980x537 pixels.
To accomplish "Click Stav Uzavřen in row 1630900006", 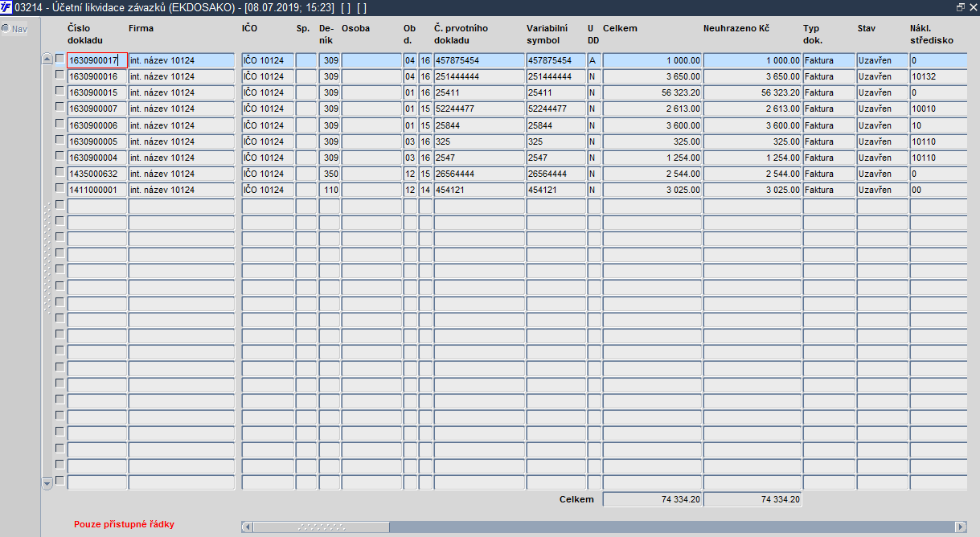I will 883,125.
